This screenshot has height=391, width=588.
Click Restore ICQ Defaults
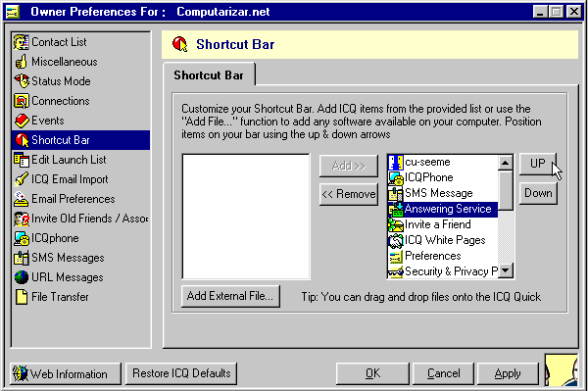click(x=181, y=373)
